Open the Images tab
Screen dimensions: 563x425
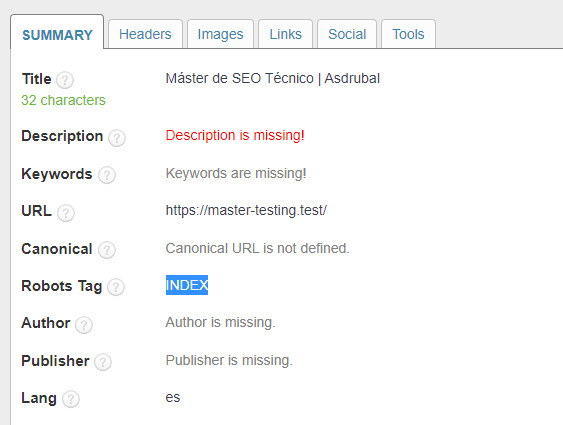(x=220, y=34)
